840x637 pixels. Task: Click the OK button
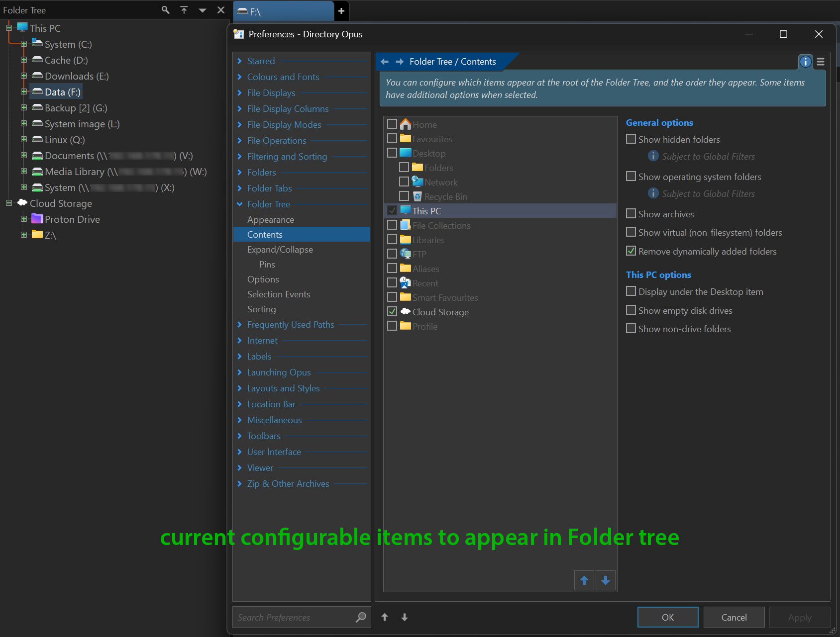(x=667, y=617)
